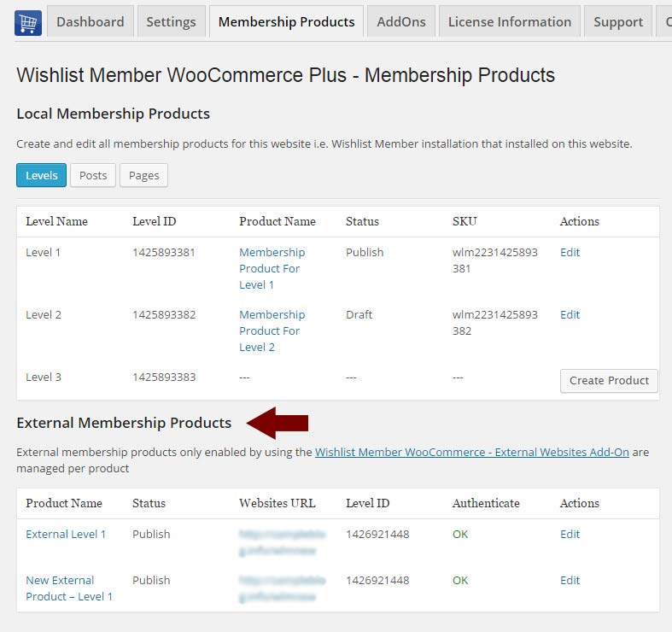Select Level ID 1425893383 cell
Screen dimensions: 672x632
coord(164,377)
